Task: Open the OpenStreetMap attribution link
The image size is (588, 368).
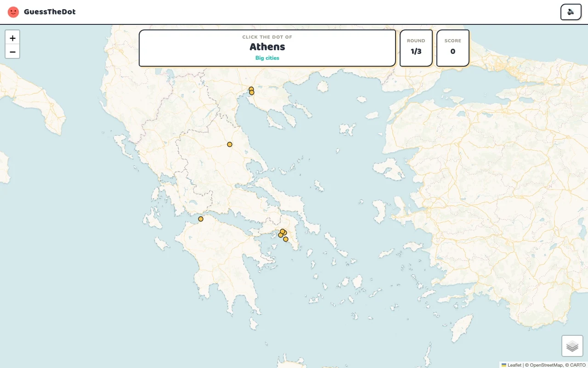Action: coord(546,365)
